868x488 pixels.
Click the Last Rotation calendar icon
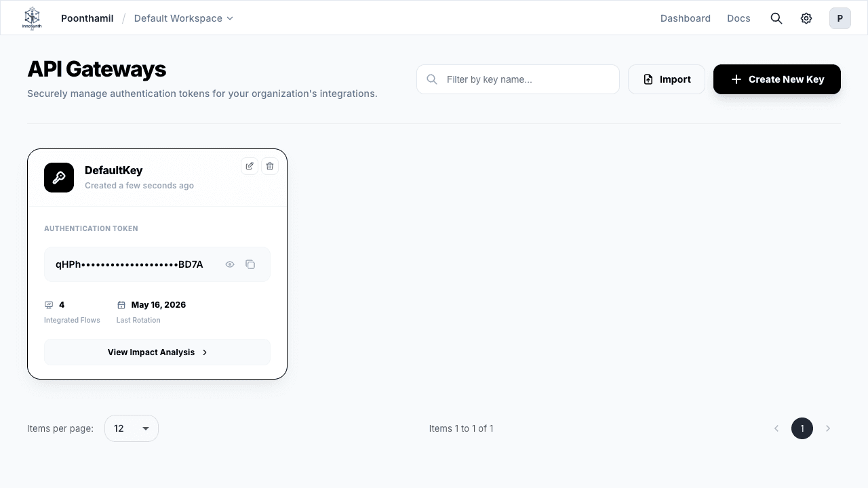(x=121, y=305)
